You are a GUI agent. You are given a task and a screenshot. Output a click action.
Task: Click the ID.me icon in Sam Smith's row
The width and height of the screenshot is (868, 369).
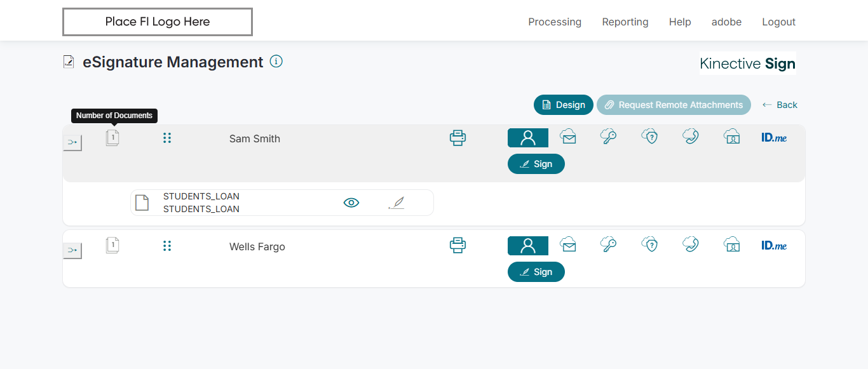click(x=774, y=137)
